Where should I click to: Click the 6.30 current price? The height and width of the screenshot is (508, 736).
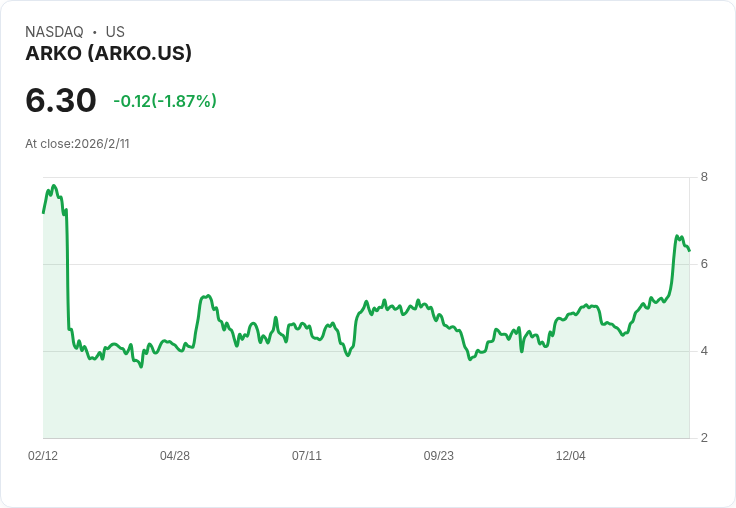pyautogui.click(x=61, y=101)
